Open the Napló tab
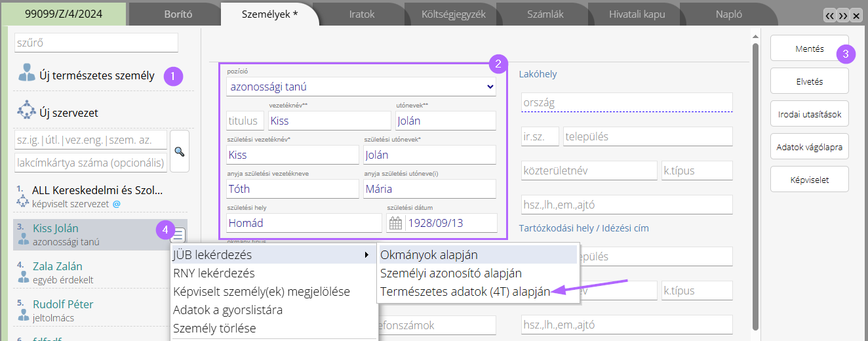 coord(728,14)
